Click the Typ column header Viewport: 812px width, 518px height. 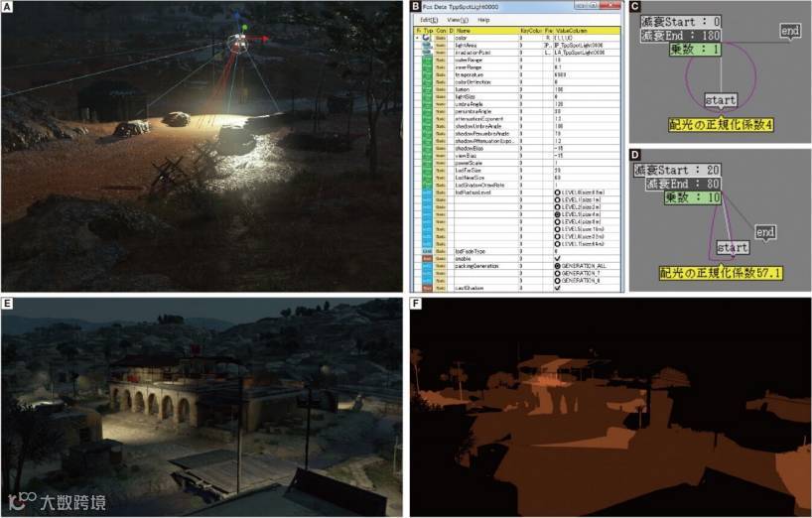coord(428,31)
